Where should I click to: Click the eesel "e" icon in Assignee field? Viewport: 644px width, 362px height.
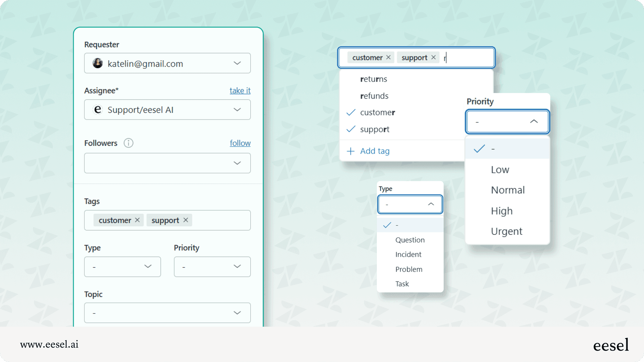pyautogui.click(x=98, y=110)
